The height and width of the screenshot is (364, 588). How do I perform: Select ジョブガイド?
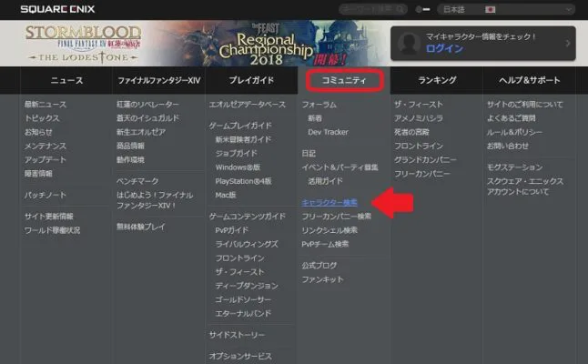[237, 153]
